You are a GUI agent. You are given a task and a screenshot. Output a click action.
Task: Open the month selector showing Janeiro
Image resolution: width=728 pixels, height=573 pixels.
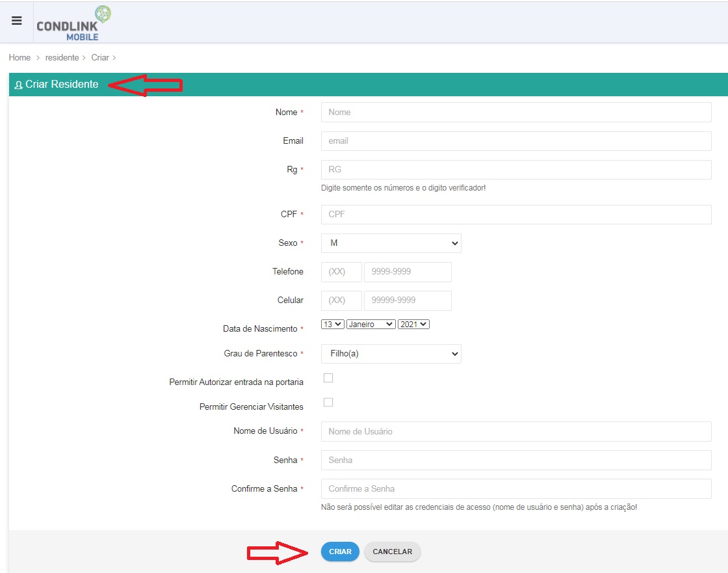(x=371, y=325)
